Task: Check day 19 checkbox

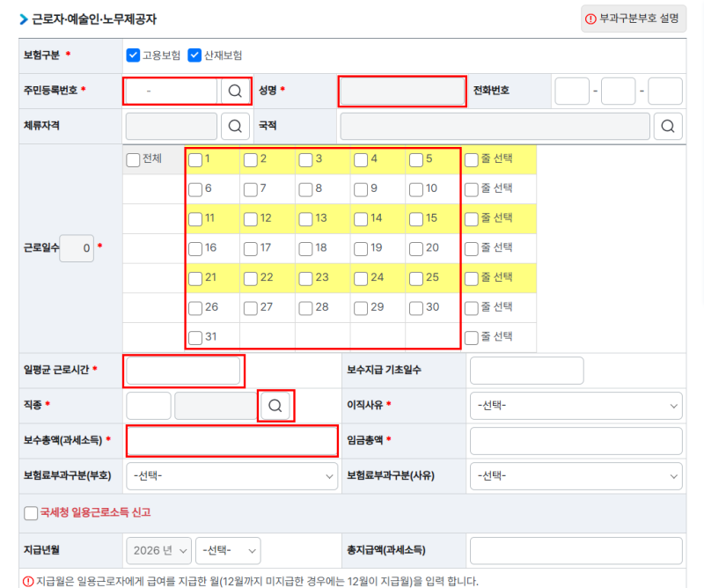Action: [361, 249]
